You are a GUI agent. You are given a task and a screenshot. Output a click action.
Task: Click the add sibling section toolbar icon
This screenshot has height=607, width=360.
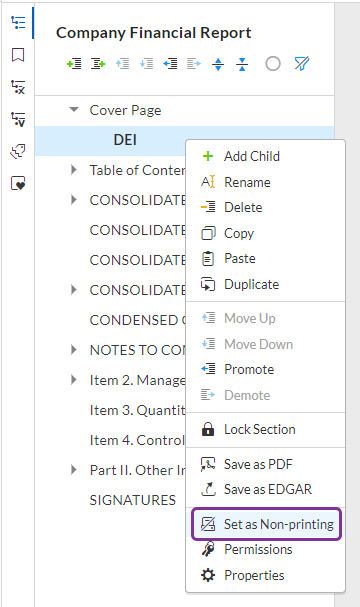tap(74, 63)
